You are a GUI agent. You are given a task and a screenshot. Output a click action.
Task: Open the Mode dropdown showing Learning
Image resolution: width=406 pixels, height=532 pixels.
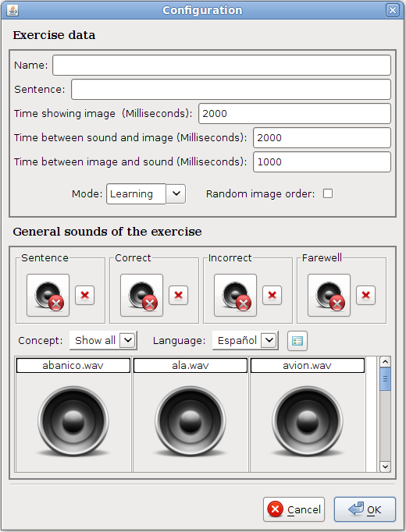pyautogui.click(x=146, y=193)
